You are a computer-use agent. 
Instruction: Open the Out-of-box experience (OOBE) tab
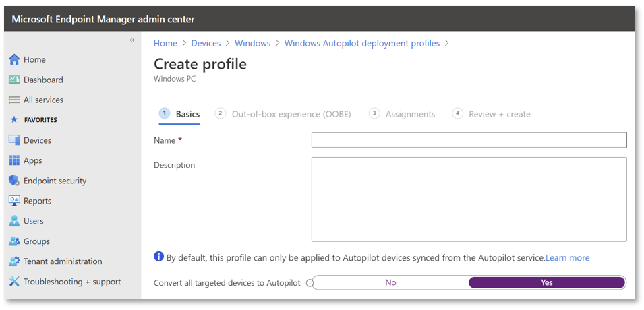tap(283, 114)
